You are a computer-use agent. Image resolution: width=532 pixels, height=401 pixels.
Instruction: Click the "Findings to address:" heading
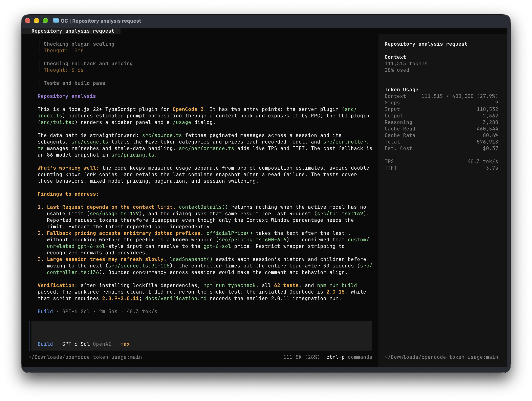coord(68,194)
